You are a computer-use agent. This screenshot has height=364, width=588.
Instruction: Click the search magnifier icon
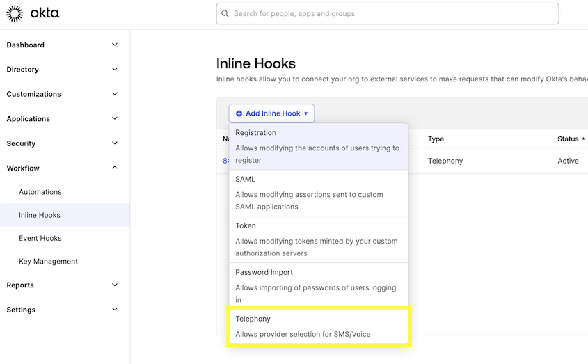pos(225,14)
